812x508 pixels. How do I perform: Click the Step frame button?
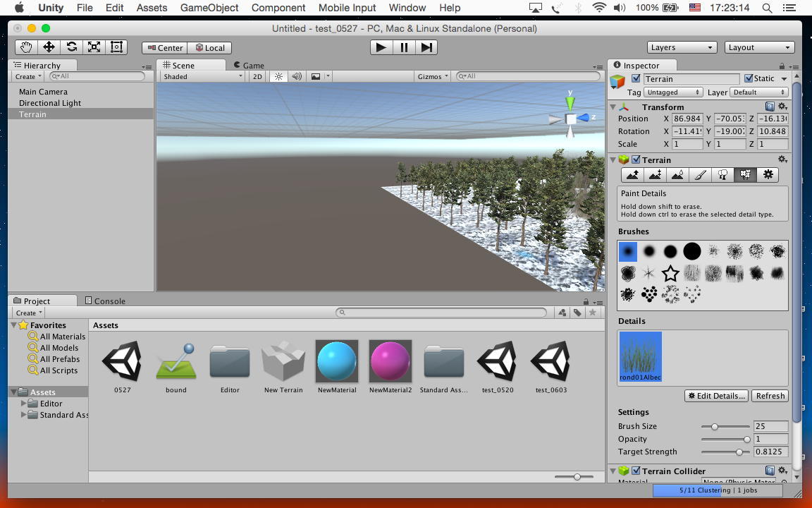pyautogui.click(x=426, y=47)
